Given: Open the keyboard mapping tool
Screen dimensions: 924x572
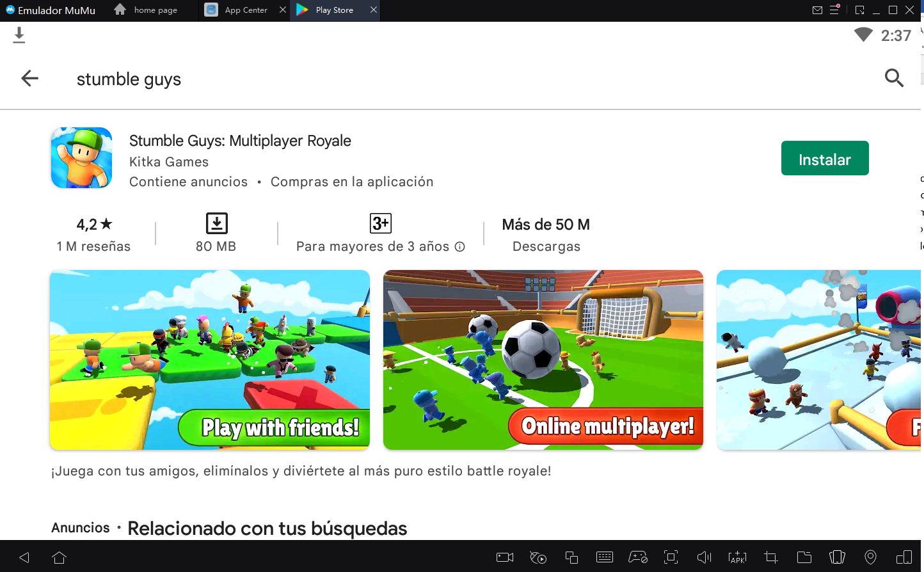Looking at the screenshot, I should click(604, 557).
